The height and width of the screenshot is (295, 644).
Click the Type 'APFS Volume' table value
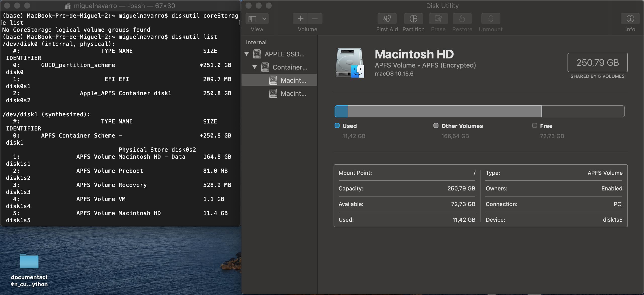[605, 173]
